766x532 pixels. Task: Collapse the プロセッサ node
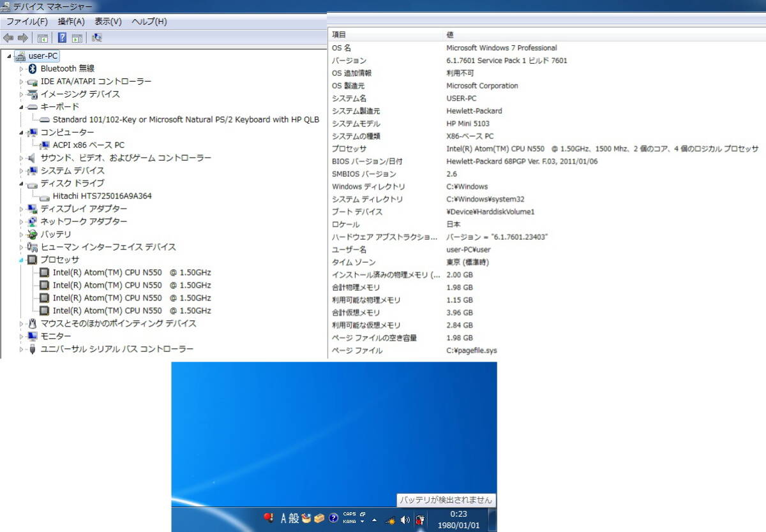pos(21,260)
